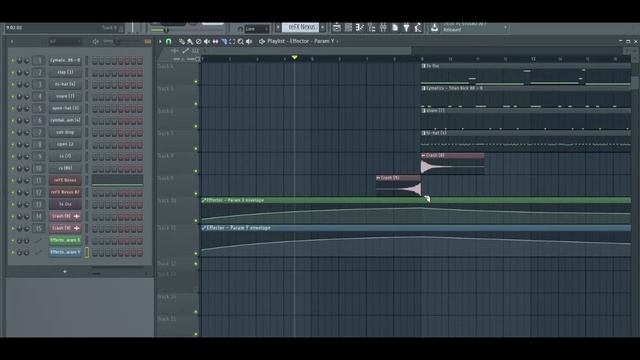Click the playlist options speaker icon beside title
The height and width of the screenshot is (360, 640).
click(x=262, y=41)
